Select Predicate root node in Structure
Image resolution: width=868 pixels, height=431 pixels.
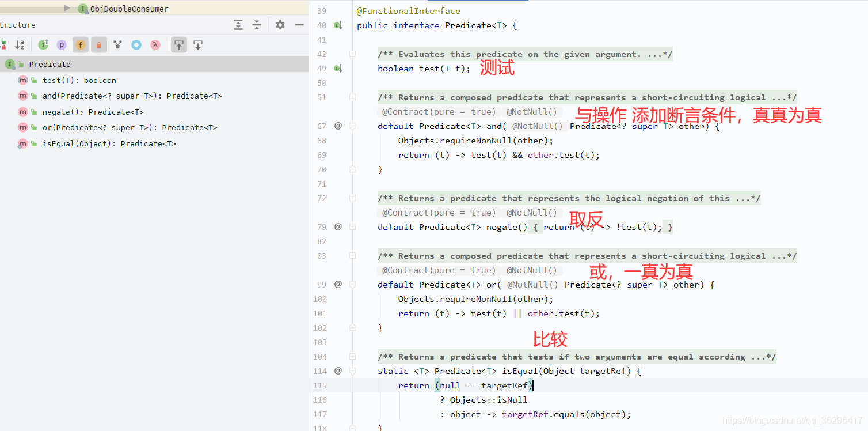(x=154, y=64)
